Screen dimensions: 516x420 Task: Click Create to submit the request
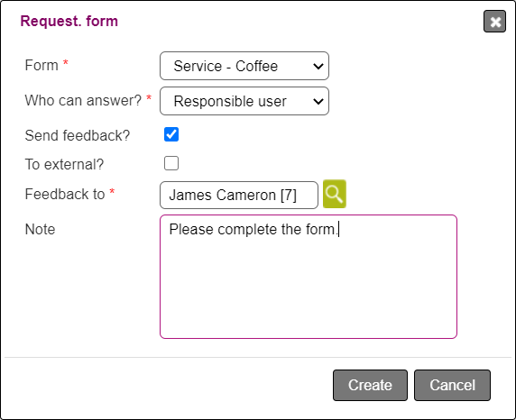370,385
